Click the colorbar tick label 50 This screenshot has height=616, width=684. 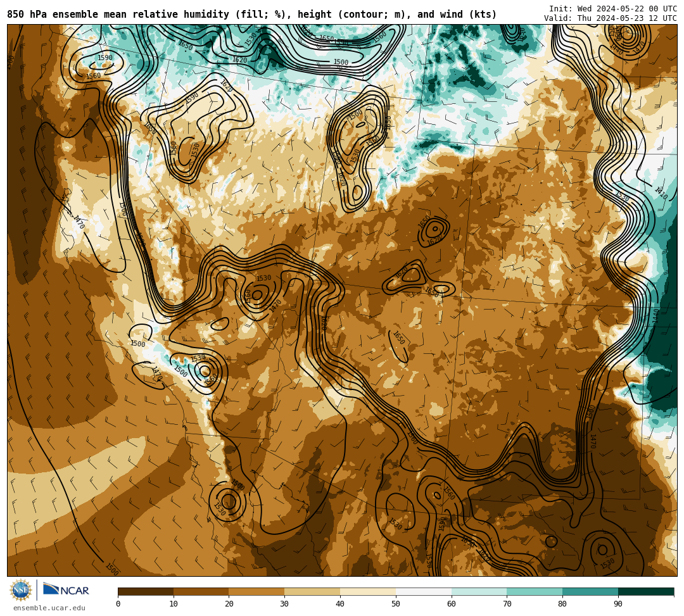click(x=396, y=604)
